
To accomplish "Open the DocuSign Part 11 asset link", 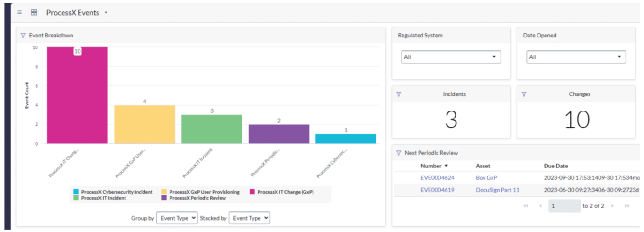I will 497,190.
